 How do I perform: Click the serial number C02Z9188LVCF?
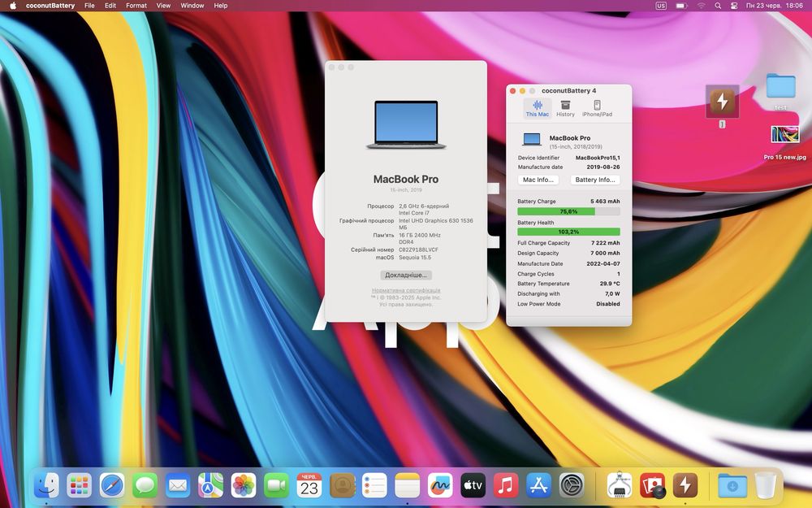coord(418,250)
